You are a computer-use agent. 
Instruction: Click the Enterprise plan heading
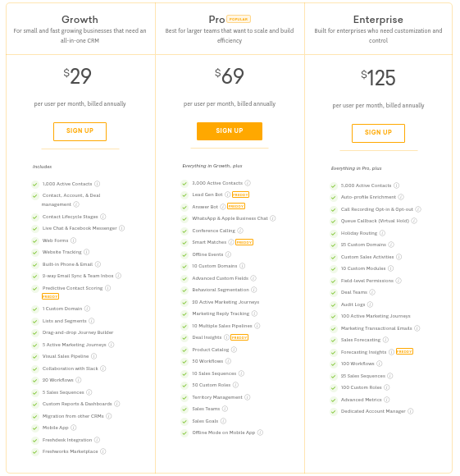pos(378,20)
